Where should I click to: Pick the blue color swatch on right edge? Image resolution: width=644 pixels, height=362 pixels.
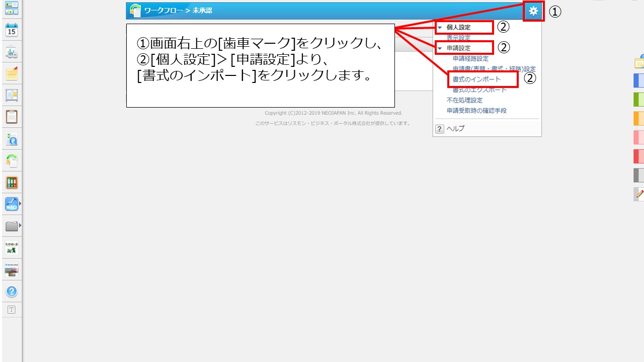pyautogui.click(x=639, y=80)
